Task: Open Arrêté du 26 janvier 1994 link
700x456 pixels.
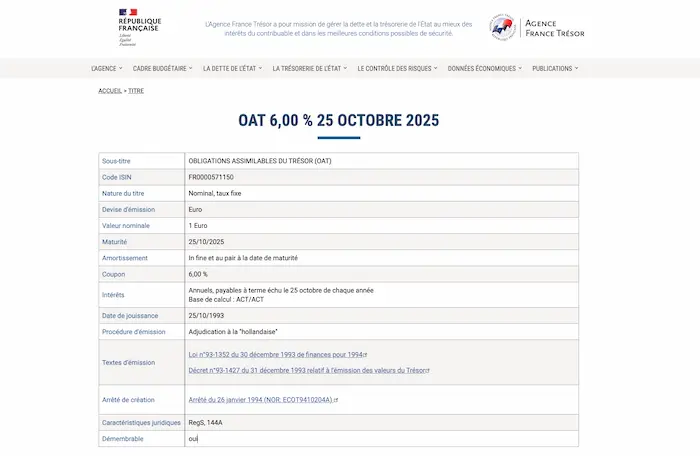Action: pos(260,400)
